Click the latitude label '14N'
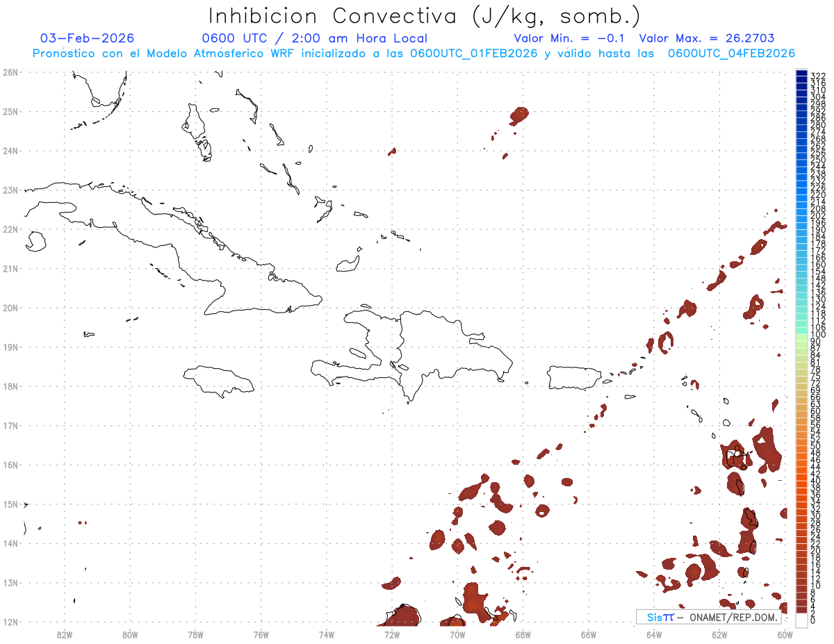This screenshot has width=834, height=644. [x=10, y=543]
